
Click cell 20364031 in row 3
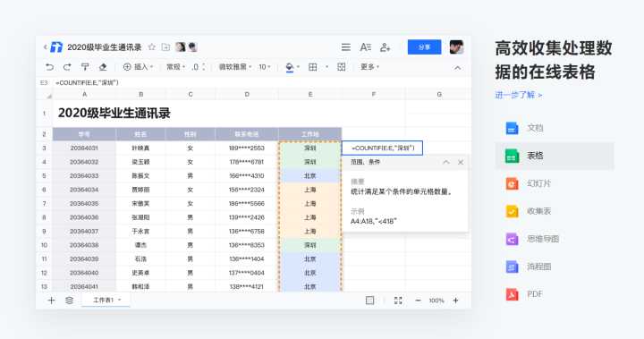coord(84,148)
